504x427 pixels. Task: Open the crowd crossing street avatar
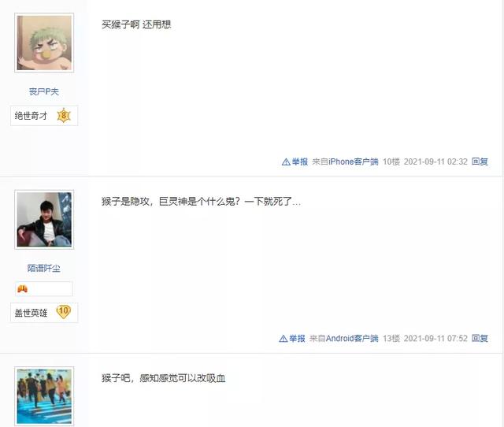[44, 396]
